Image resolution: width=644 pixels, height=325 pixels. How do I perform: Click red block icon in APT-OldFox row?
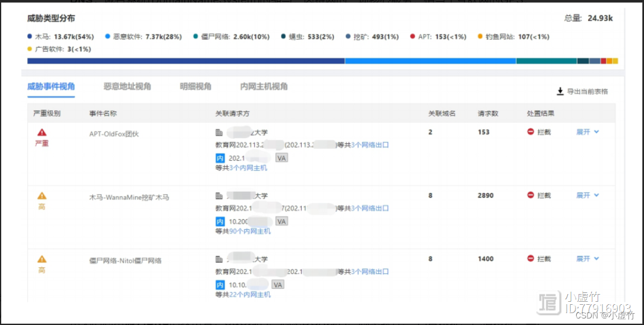pyautogui.click(x=531, y=132)
